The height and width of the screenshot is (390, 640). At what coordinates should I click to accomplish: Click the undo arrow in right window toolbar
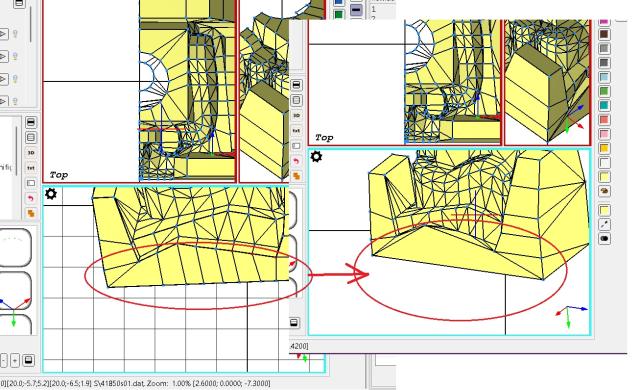coord(296,161)
